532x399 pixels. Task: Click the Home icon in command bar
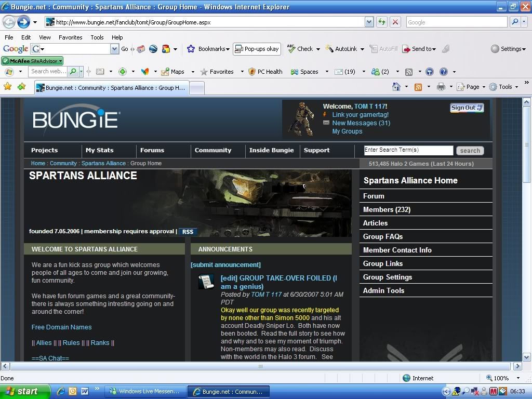(396, 87)
